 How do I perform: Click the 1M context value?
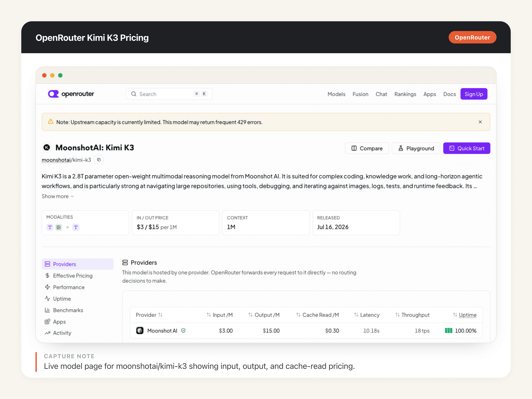click(x=231, y=227)
